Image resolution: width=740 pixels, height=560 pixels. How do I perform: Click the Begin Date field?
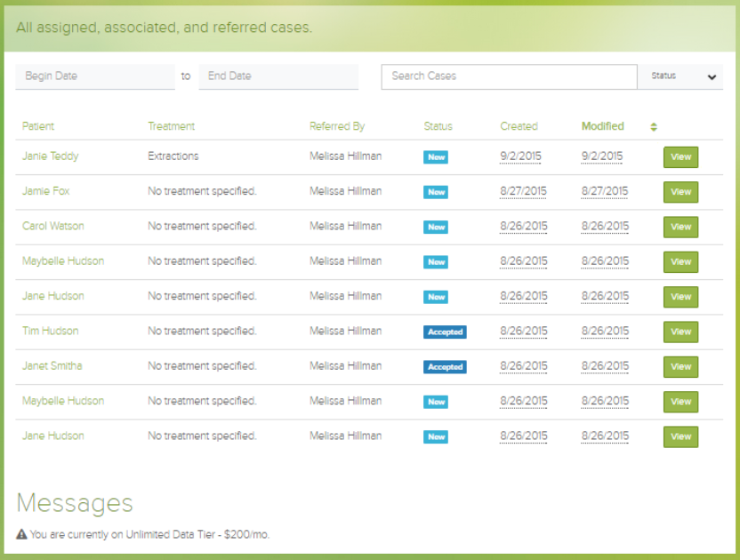pyautogui.click(x=94, y=76)
